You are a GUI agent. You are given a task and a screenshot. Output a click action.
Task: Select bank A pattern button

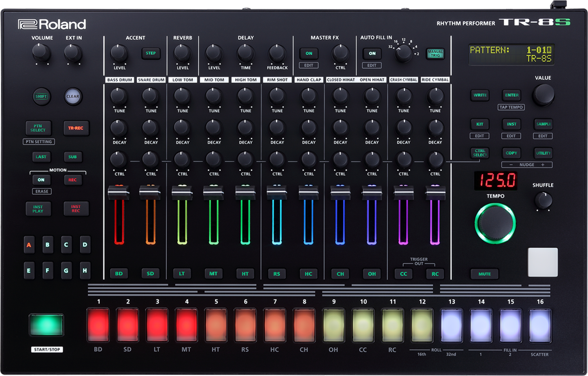tap(29, 245)
